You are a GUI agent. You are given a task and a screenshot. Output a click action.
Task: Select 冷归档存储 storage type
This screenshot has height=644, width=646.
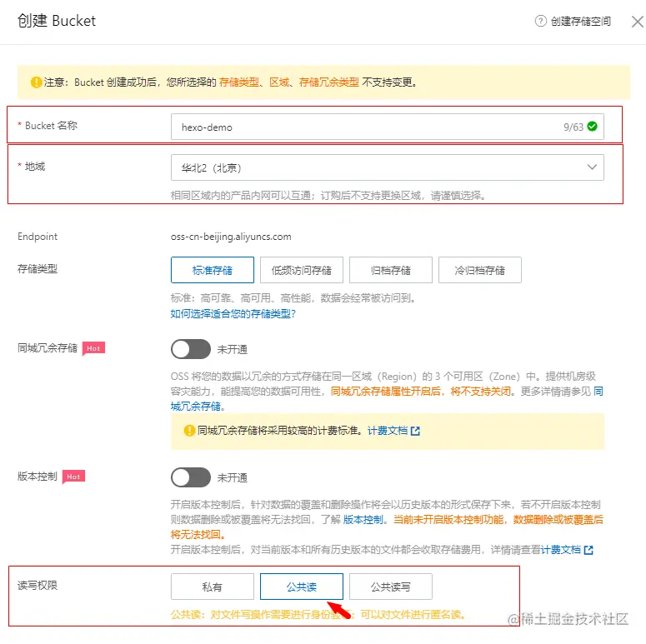click(480, 270)
